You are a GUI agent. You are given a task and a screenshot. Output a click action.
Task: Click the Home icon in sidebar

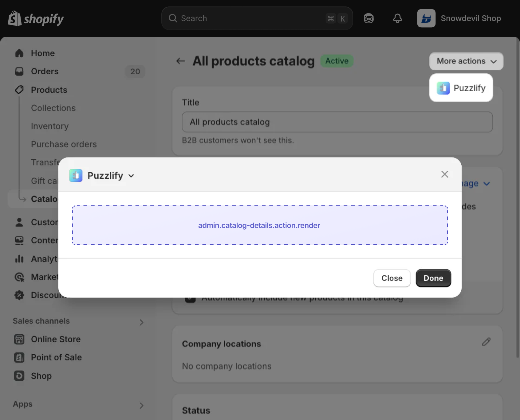(x=19, y=53)
